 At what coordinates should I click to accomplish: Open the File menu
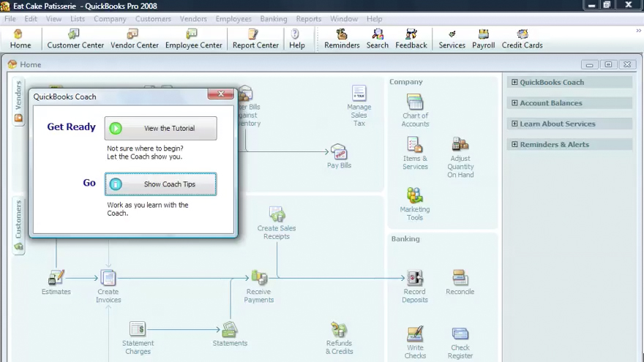(x=10, y=19)
